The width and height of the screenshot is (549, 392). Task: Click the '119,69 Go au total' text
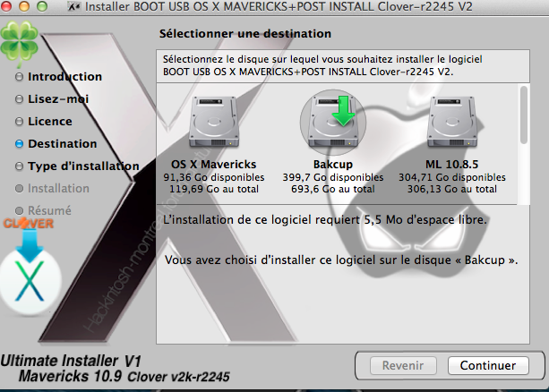214,190
